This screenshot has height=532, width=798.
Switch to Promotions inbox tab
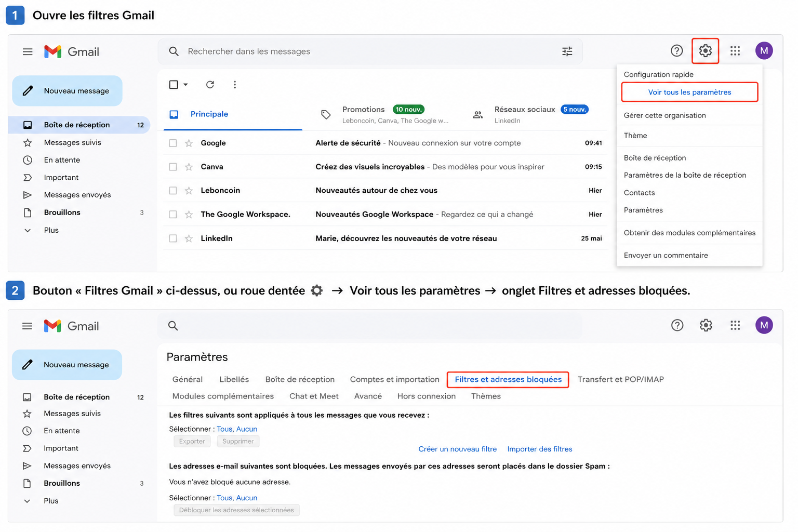[384, 114]
